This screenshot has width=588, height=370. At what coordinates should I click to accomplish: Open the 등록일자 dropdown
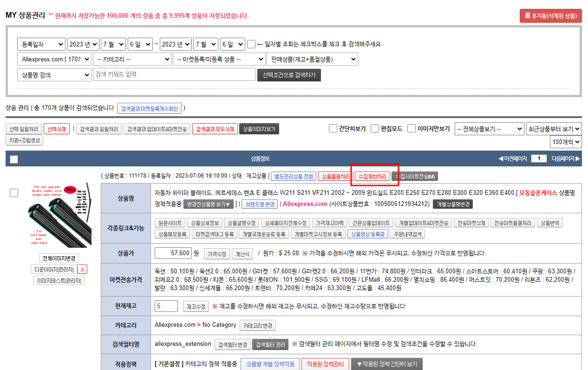(x=41, y=44)
